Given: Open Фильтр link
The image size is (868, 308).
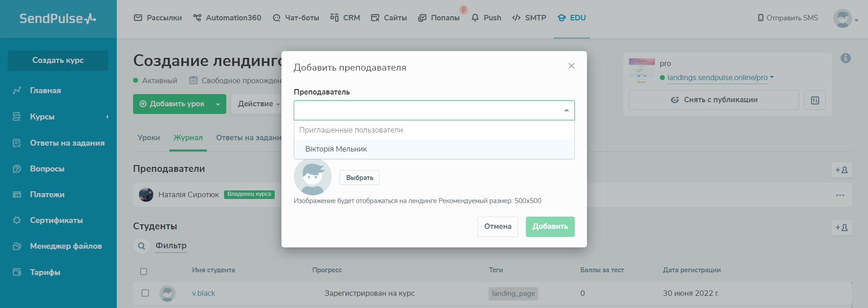Looking at the screenshot, I should coord(171,246).
